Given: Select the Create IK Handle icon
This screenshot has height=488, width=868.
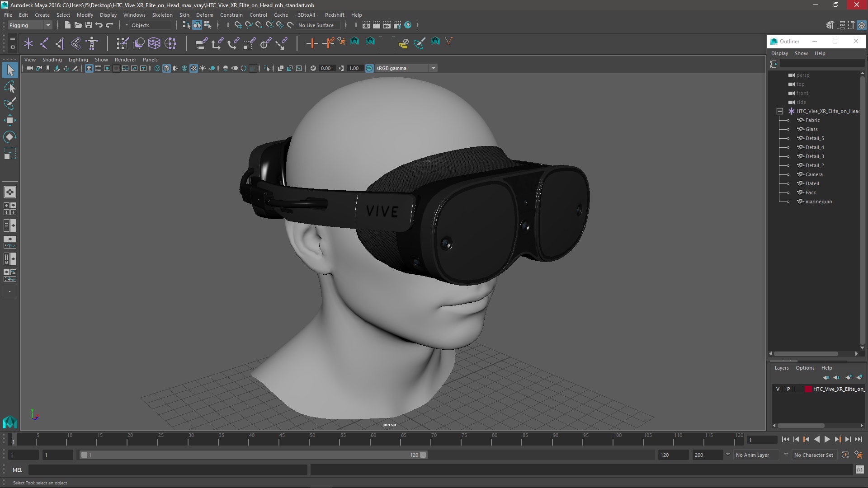Looking at the screenshot, I should click(x=60, y=43).
